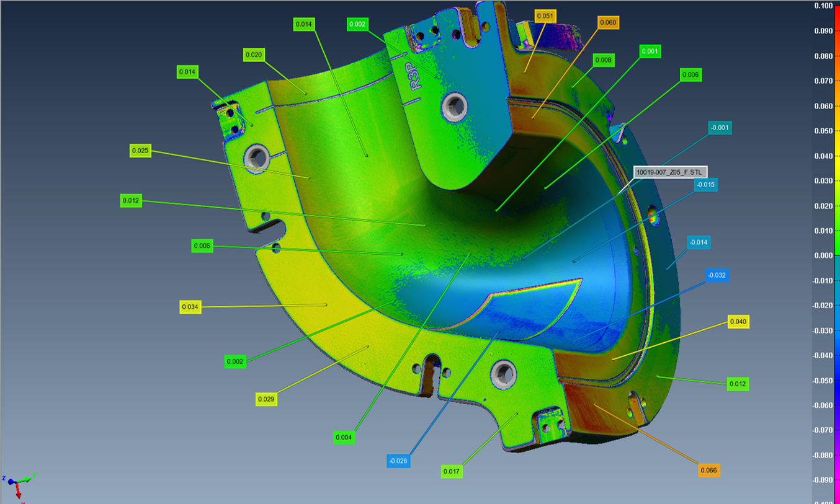Select the -0.032 blue annotation label

coord(717,275)
